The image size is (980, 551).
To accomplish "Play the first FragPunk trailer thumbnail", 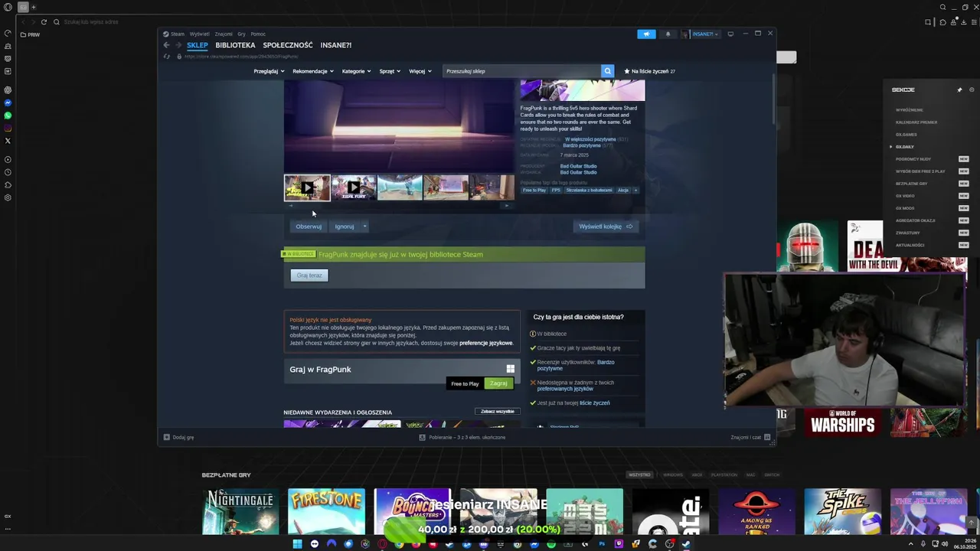I will (307, 187).
